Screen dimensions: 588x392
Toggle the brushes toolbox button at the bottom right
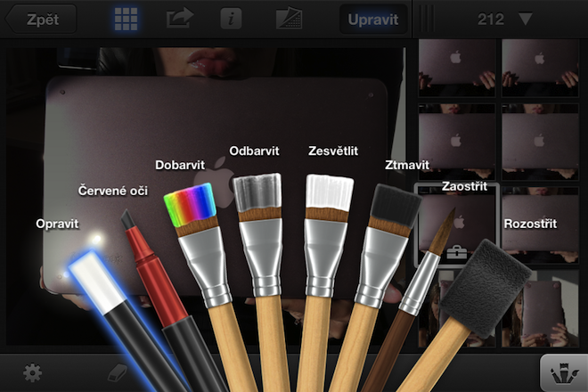pyautogui.click(x=562, y=373)
